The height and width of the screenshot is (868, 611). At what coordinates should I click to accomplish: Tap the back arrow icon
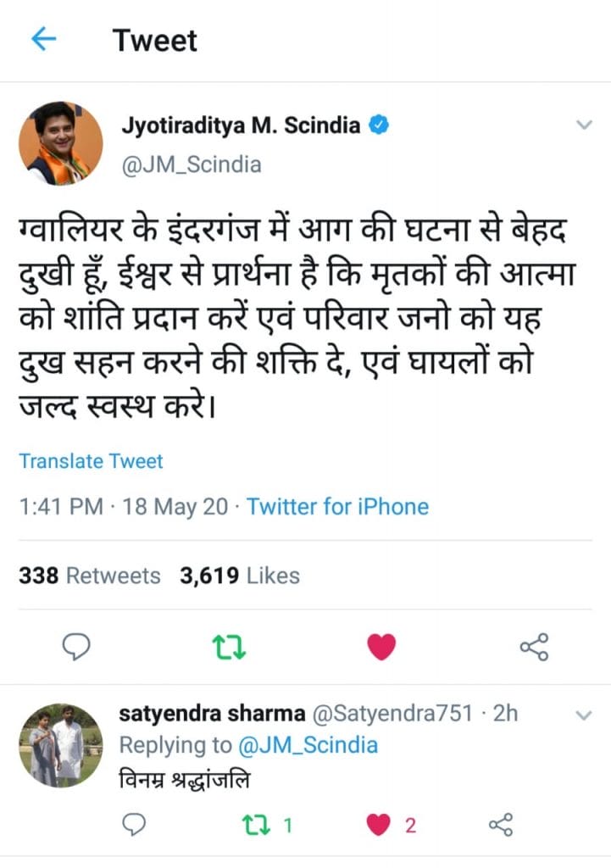click(43, 40)
